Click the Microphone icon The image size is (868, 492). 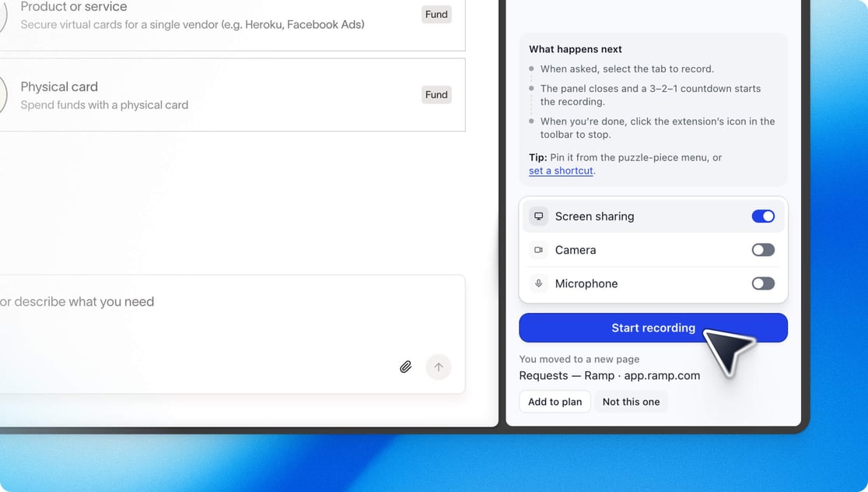click(538, 283)
